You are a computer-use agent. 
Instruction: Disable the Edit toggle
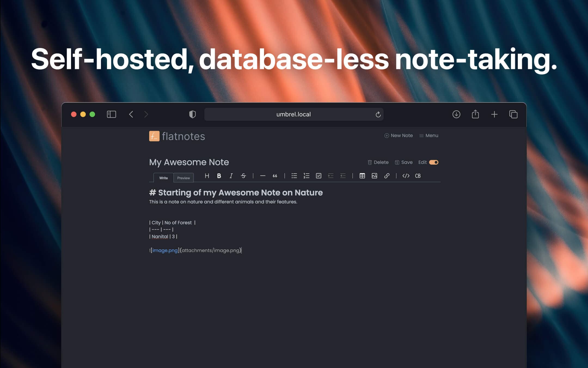[433, 162]
